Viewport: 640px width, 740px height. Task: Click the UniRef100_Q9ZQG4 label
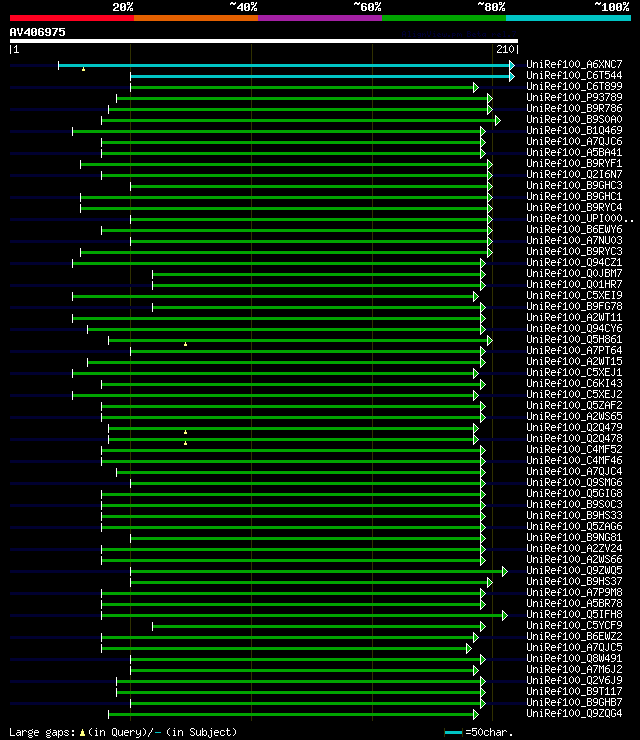tap(574, 714)
